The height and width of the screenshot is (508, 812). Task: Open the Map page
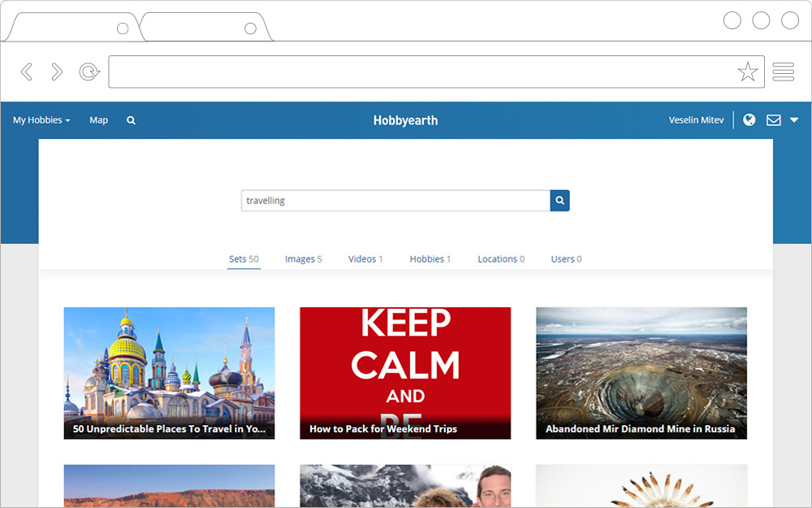click(98, 120)
